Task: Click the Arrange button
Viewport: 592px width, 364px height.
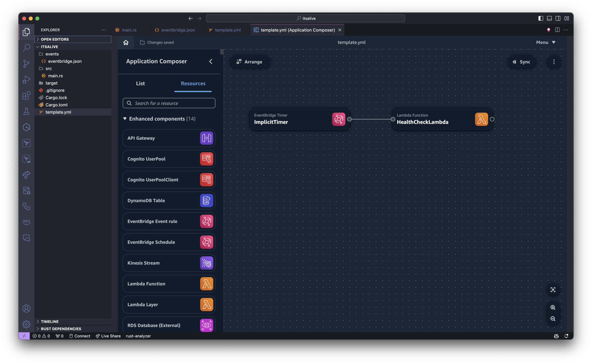Action: [x=249, y=62]
